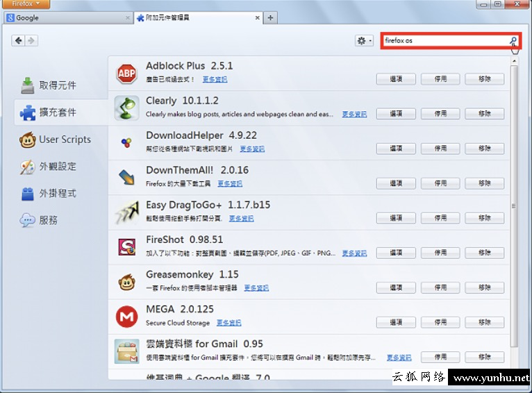This screenshot has width=532, height=393.
Task: Open DownThemAll! 更多資訊 link
Action: click(x=230, y=184)
